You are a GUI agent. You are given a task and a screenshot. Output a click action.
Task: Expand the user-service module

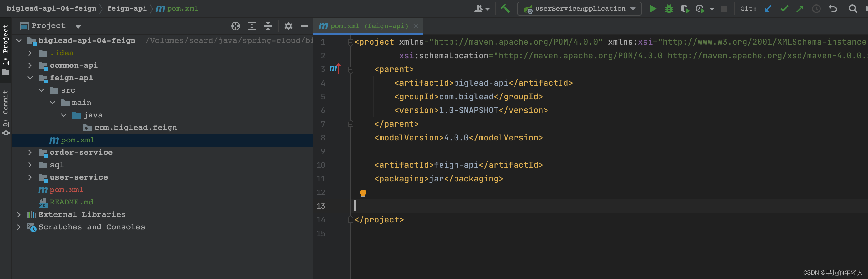(30, 178)
